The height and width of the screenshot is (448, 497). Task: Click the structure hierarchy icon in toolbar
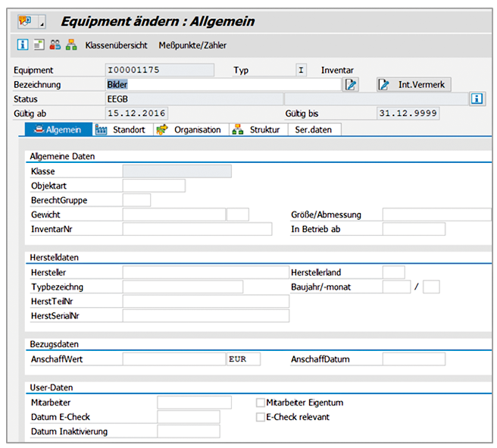tap(71, 45)
